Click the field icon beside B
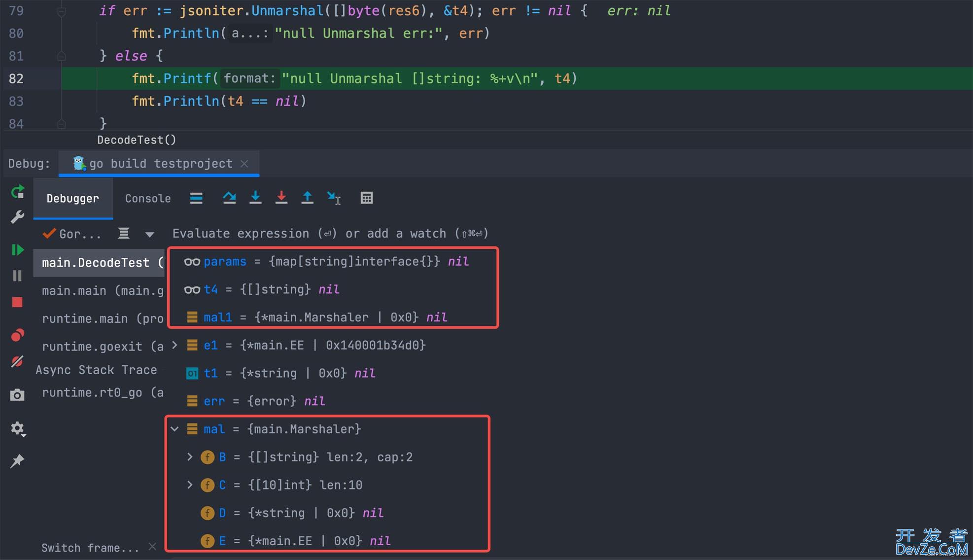 (208, 457)
